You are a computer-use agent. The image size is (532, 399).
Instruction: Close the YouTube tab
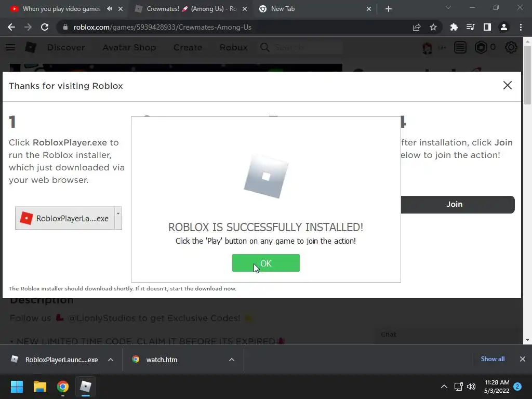(121, 9)
